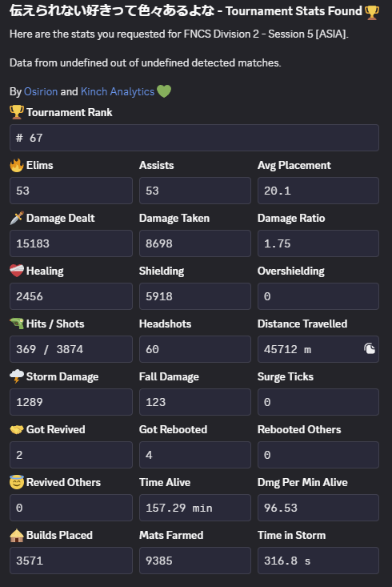The height and width of the screenshot is (587, 392).
Task: Select the Hits / Shots value 369 / 3874
Action: point(71,349)
